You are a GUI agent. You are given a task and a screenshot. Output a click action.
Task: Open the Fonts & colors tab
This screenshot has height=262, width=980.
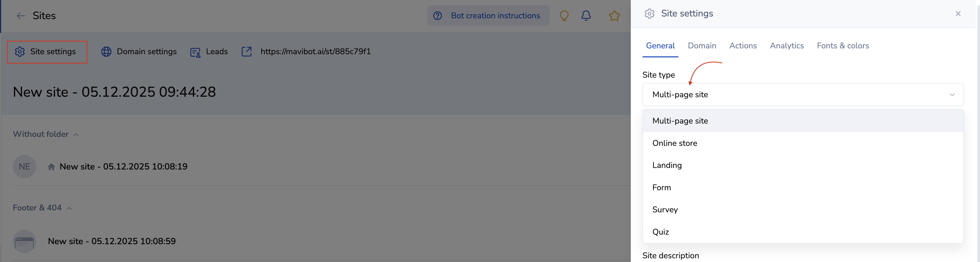[x=843, y=45]
